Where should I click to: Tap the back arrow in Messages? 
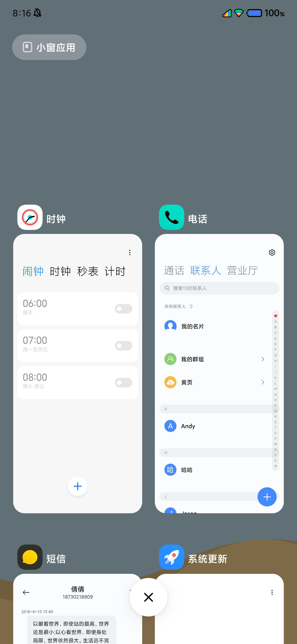pos(26,592)
